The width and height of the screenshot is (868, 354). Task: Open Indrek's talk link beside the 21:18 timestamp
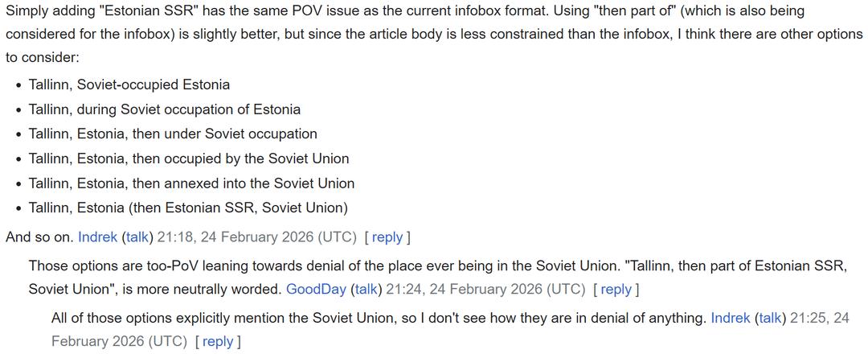(x=137, y=237)
